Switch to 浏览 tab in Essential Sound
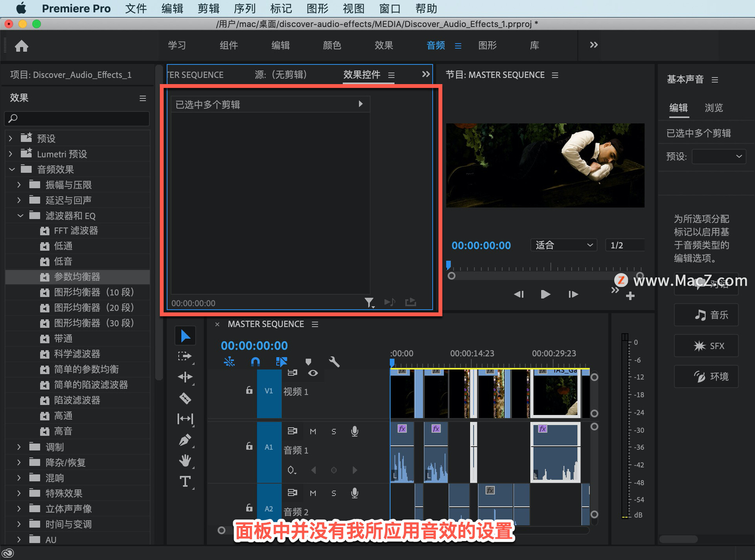This screenshot has height=560, width=755. [714, 108]
